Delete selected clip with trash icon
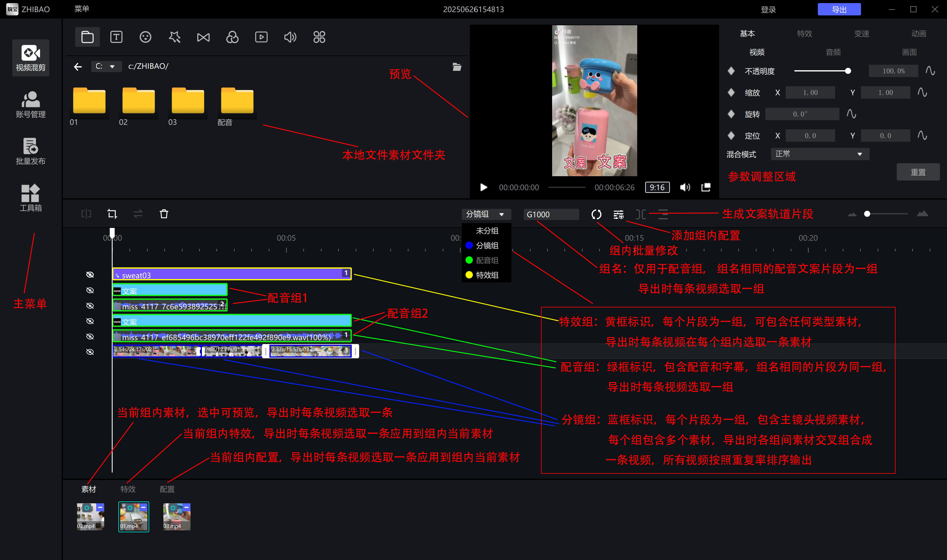 point(164,214)
